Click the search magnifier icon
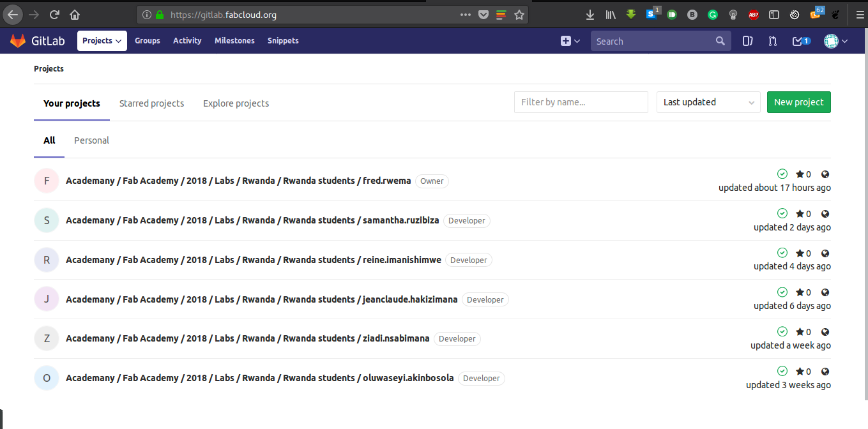Image resolution: width=868 pixels, height=429 pixels. 720,40
